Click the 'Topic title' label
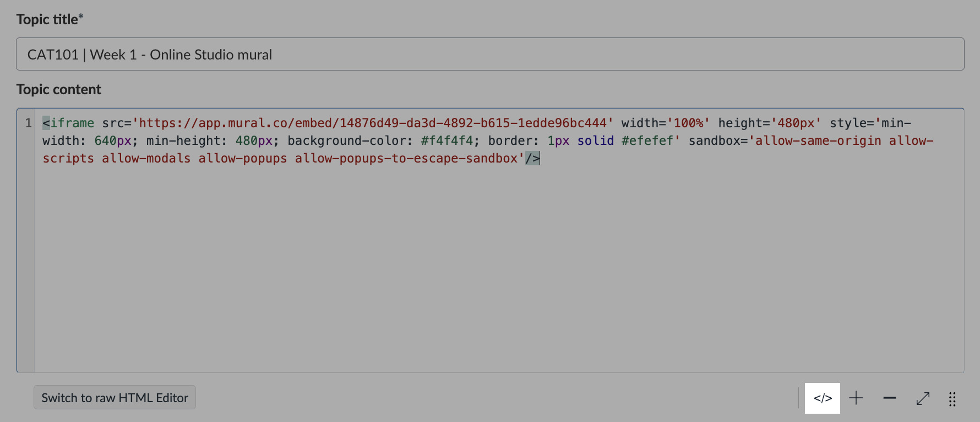Viewport: 980px width, 422px height. [50, 19]
